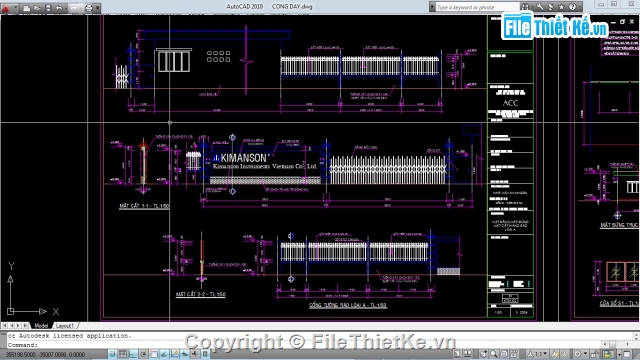Click the binoculars search icon
Screen dimensions: 640x360
[525, 7]
